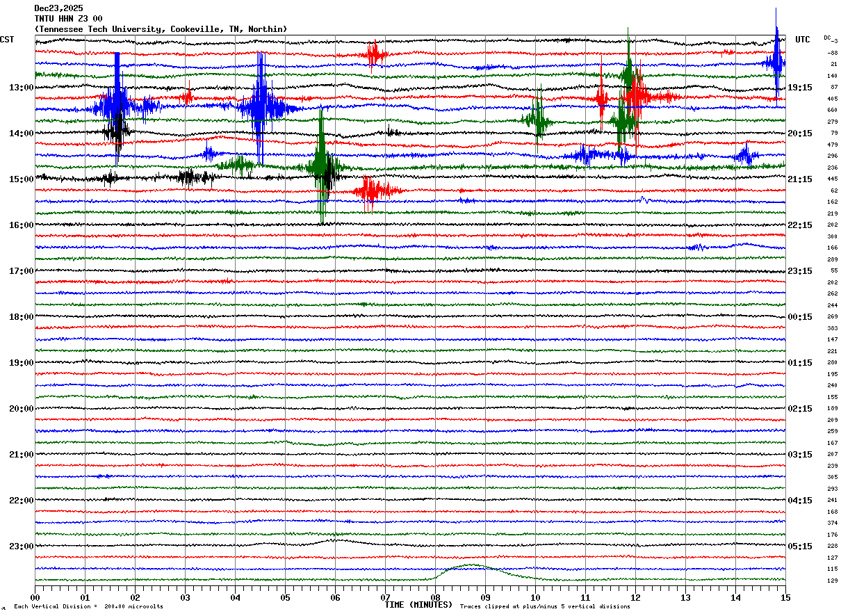Click the DC column header at top right
The height and width of the screenshot is (616, 841).
829,38
